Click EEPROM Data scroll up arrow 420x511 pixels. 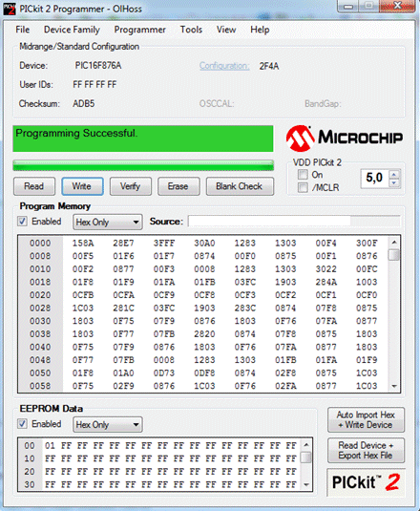pos(306,445)
